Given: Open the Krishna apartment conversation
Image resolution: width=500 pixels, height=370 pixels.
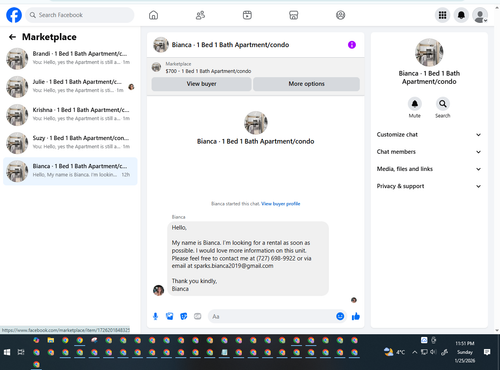Looking at the screenshot, I should pyautogui.click(x=70, y=115).
